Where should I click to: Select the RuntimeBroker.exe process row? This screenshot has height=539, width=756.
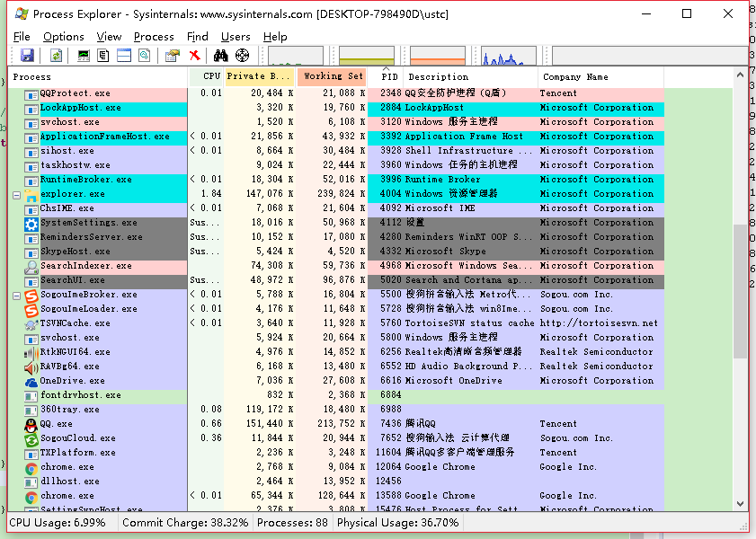click(336, 180)
